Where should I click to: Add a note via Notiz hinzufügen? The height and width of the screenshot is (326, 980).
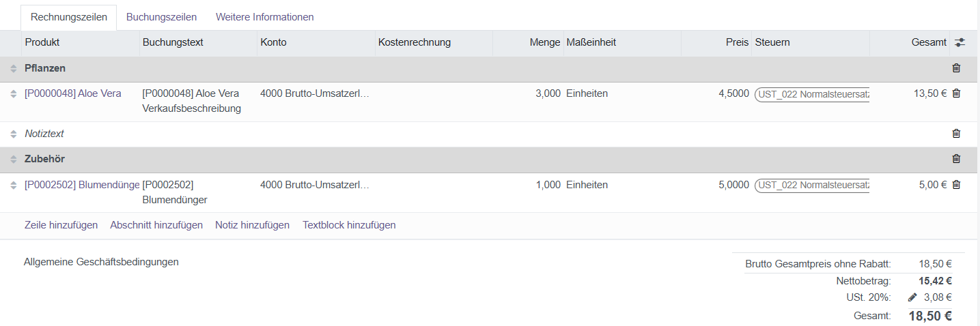[x=252, y=225]
